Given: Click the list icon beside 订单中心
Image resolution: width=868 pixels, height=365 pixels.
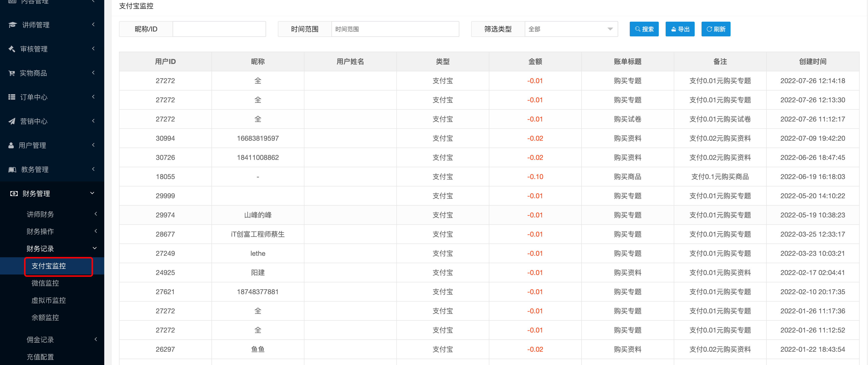Looking at the screenshot, I should pos(12,97).
